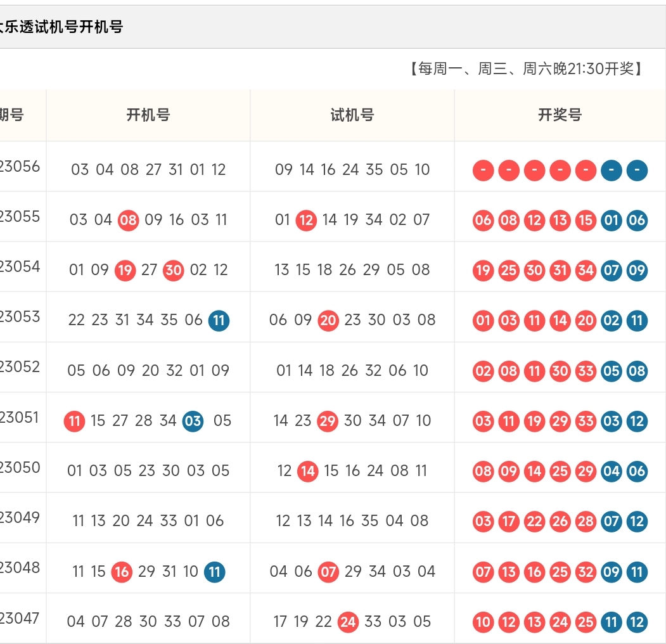
Task: Click first red placeholder ball in row 23056
Action: [x=483, y=170]
